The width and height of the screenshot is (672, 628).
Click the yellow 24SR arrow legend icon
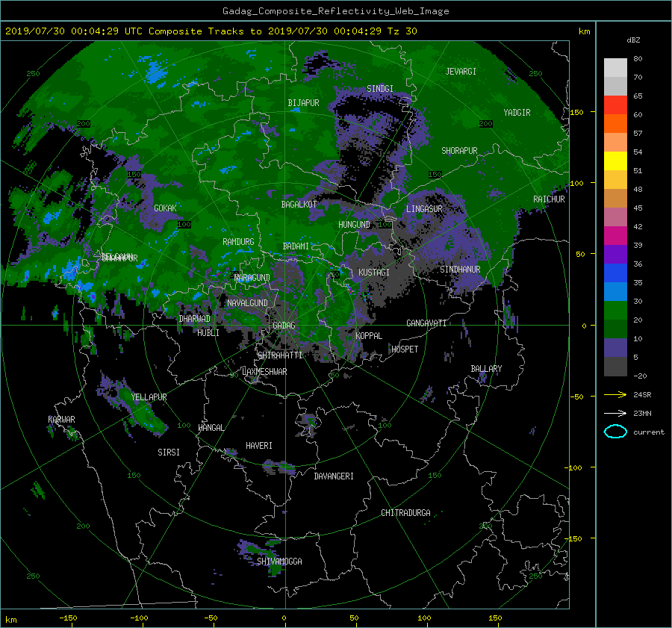point(615,394)
